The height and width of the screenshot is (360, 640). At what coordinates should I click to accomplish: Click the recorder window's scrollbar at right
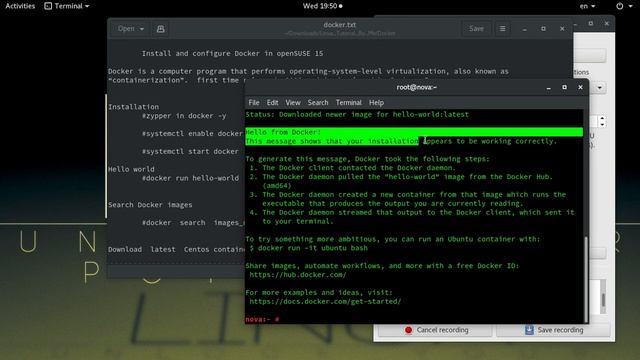click(x=603, y=300)
